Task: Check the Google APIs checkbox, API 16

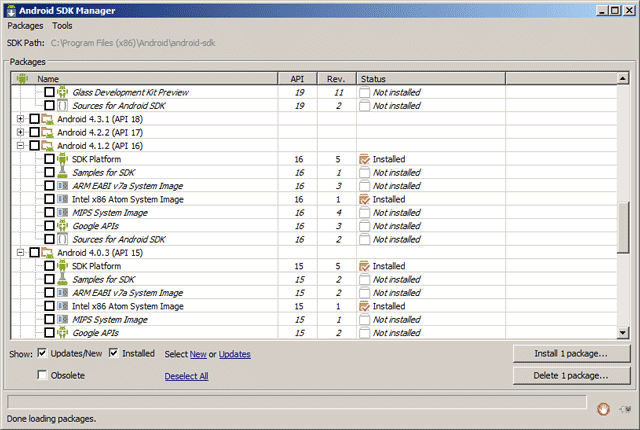Action: [x=49, y=226]
